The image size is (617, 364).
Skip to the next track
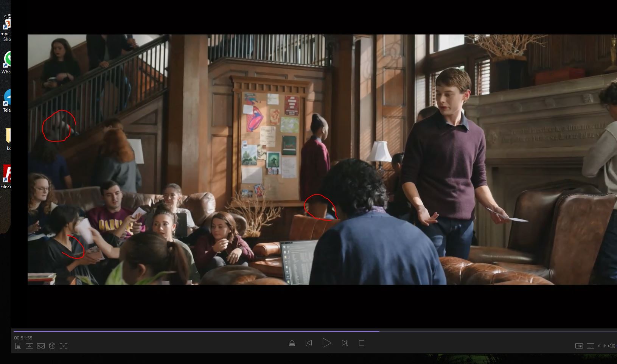[345, 343]
